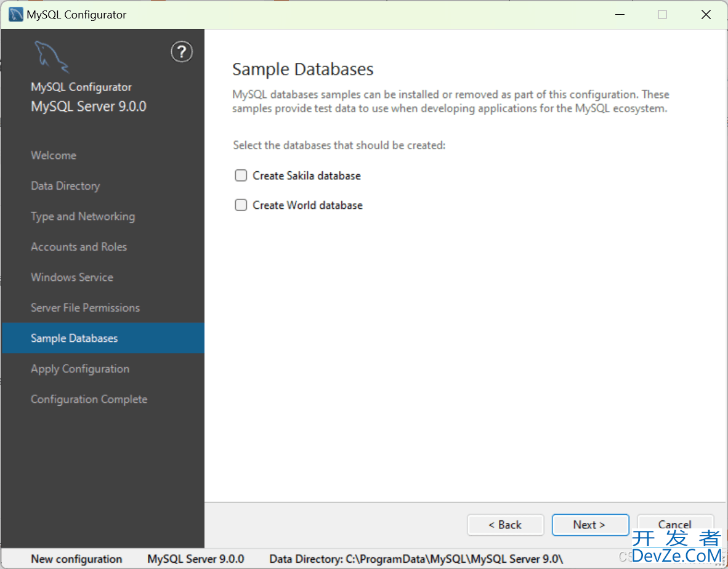
Task: Open the Server File Permissions step
Action: (86, 308)
